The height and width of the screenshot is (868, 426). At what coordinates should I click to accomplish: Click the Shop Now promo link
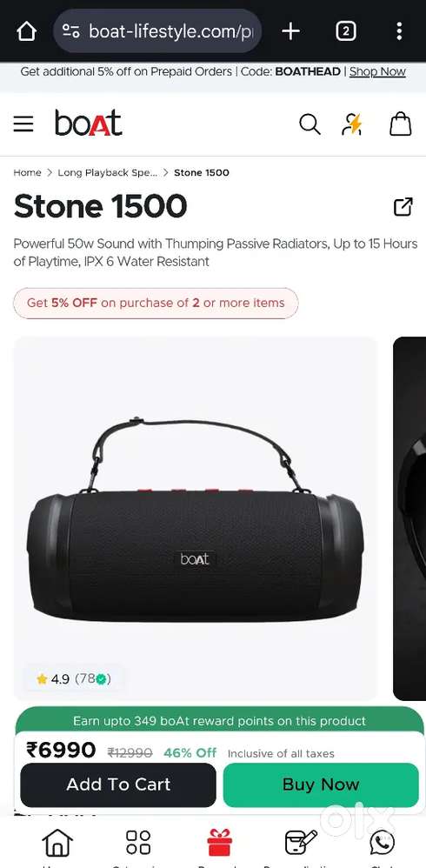click(x=377, y=71)
